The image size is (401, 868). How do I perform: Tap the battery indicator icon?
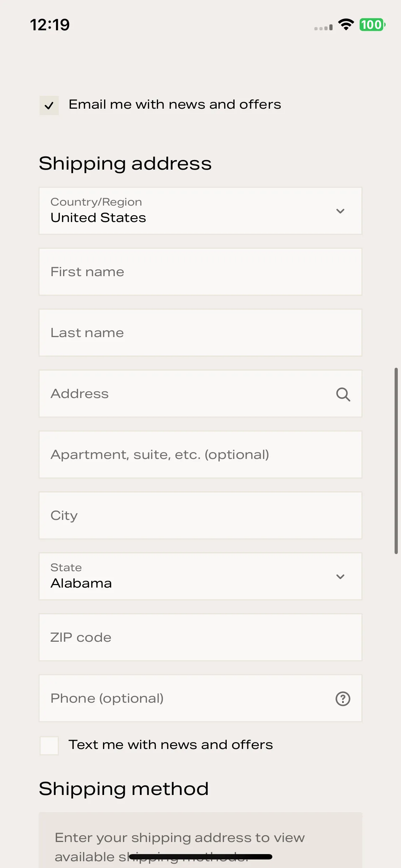pyautogui.click(x=372, y=25)
